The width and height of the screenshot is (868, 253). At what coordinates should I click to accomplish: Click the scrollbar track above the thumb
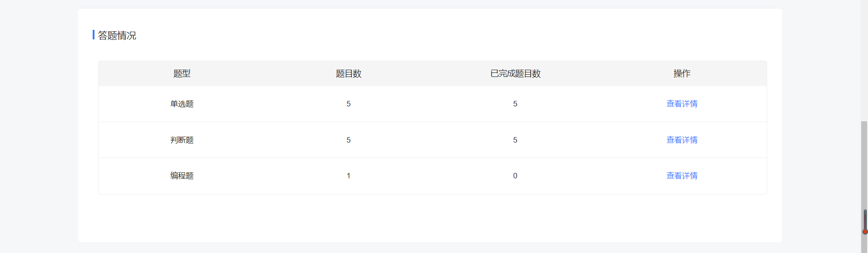coord(864,59)
